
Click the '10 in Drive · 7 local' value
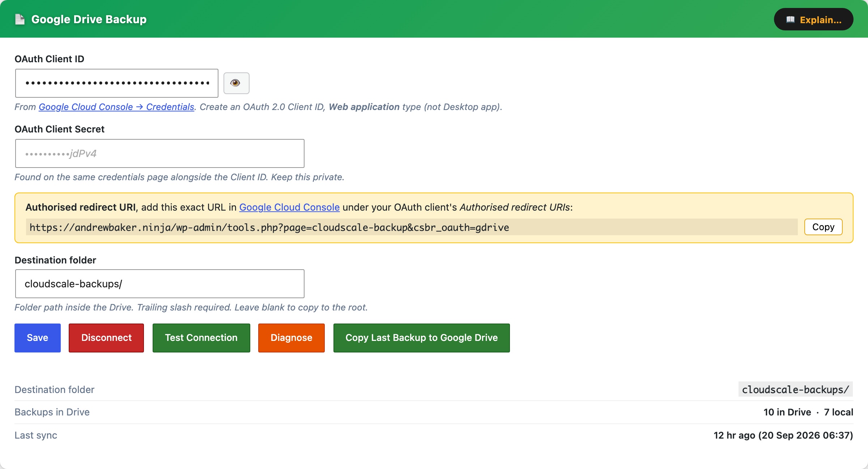click(x=808, y=412)
